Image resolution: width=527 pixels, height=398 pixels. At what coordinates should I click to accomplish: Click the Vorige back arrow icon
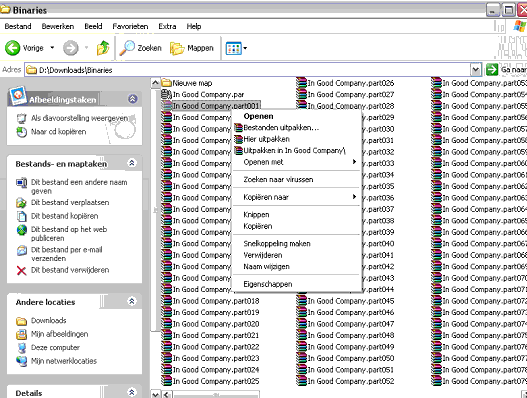[x=12, y=48]
